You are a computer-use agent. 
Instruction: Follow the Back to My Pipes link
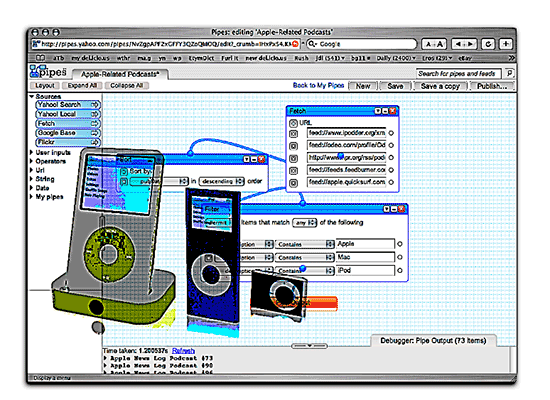pos(318,85)
